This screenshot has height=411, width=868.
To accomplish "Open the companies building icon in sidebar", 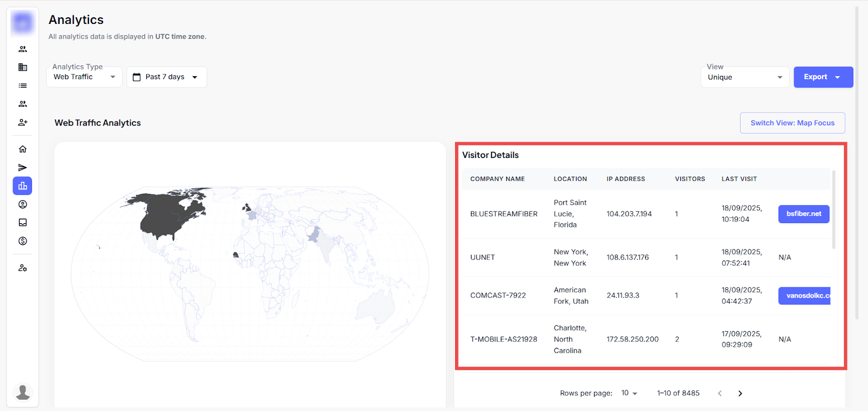I will 23,67.
